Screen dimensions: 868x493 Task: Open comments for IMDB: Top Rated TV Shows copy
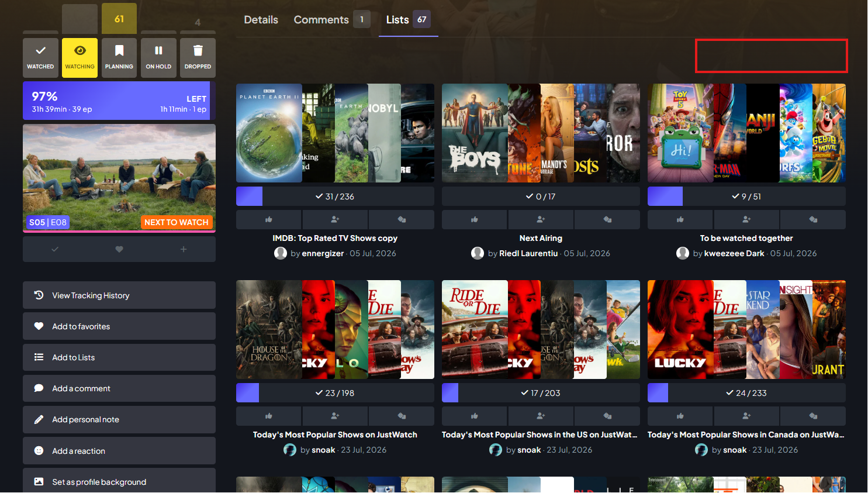(x=402, y=219)
